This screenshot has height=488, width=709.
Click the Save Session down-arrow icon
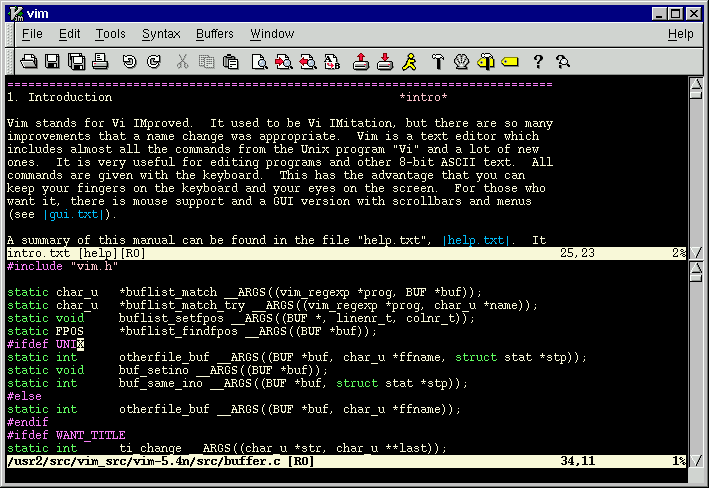pos(385,62)
